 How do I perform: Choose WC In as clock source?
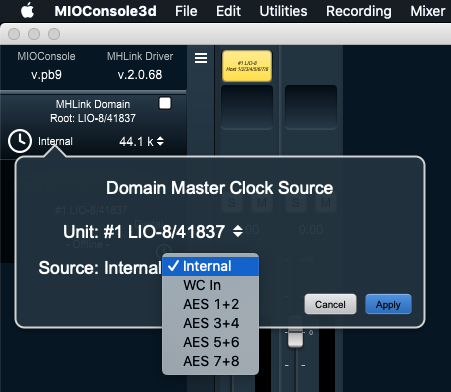click(x=210, y=285)
